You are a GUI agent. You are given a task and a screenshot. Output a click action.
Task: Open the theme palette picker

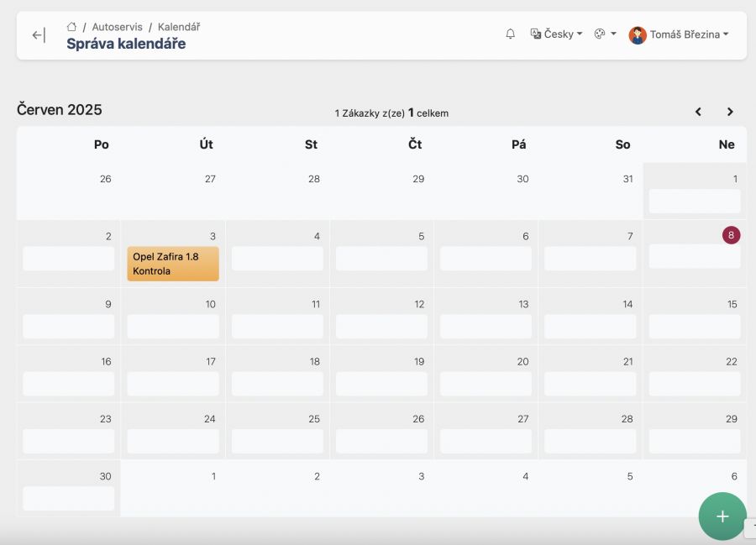599,34
